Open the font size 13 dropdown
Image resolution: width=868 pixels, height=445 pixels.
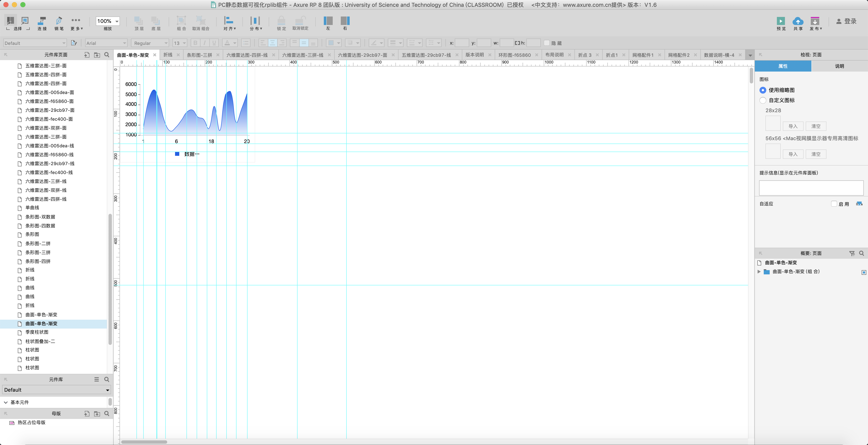[x=180, y=43]
